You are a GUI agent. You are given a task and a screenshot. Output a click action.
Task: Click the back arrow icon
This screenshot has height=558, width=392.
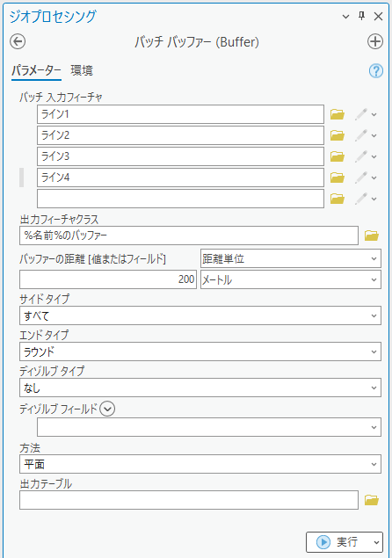(x=18, y=41)
